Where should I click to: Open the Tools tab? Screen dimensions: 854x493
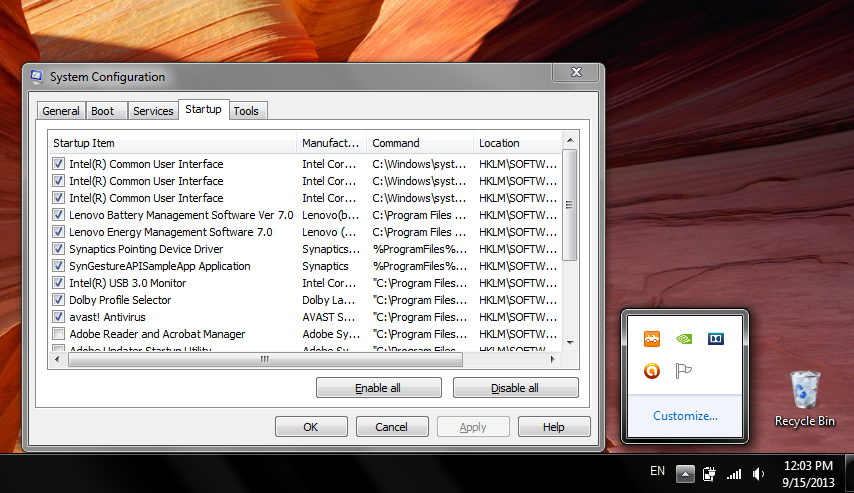tap(246, 111)
